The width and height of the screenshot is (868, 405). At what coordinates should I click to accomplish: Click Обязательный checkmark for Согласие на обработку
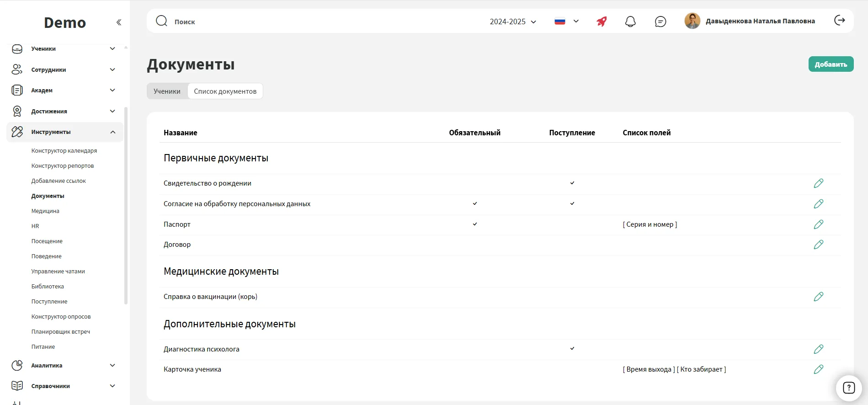point(475,203)
